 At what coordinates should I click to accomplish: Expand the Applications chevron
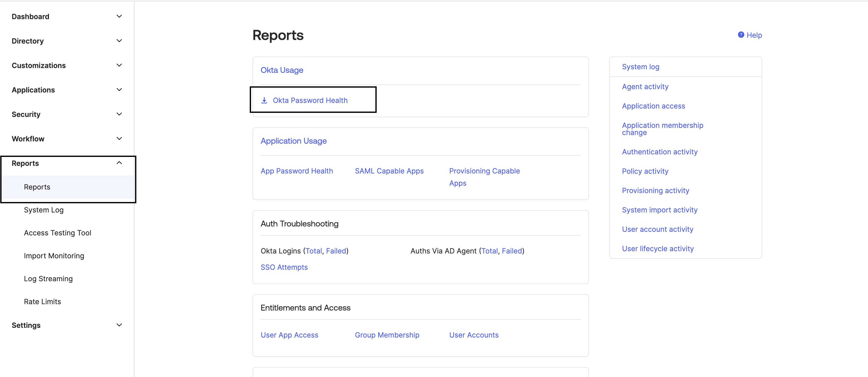pyautogui.click(x=119, y=90)
